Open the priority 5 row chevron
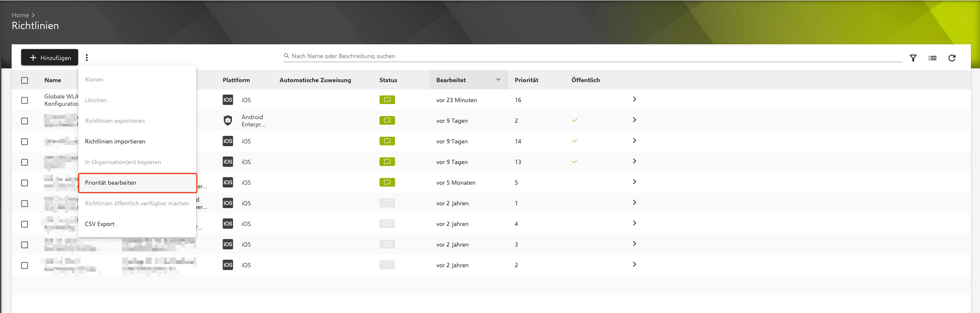This screenshot has height=313, width=980. tap(634, 182)
